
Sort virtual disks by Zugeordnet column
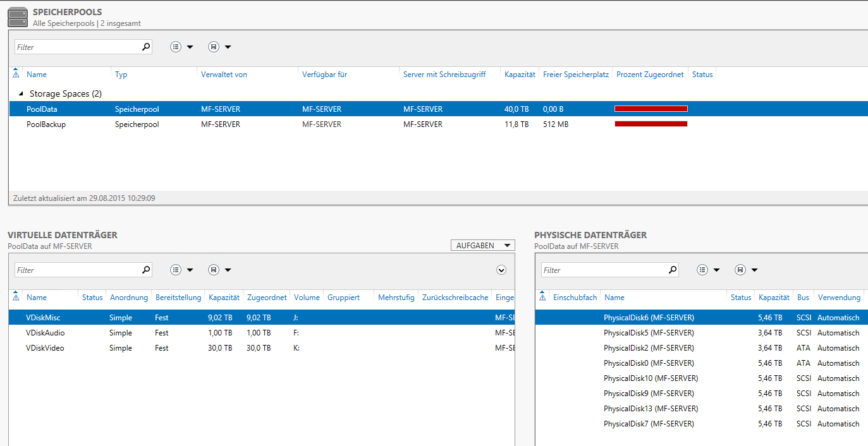[x=267, y=298]
